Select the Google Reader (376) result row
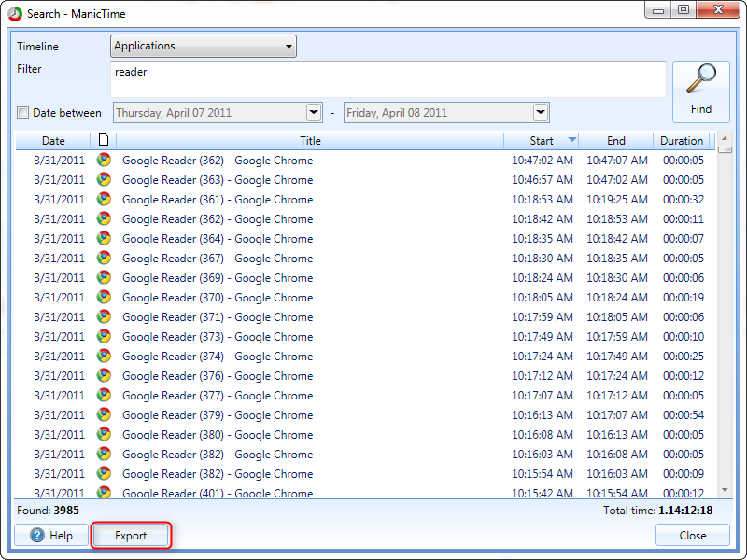 pyautogui.click(x=310, y=376)
